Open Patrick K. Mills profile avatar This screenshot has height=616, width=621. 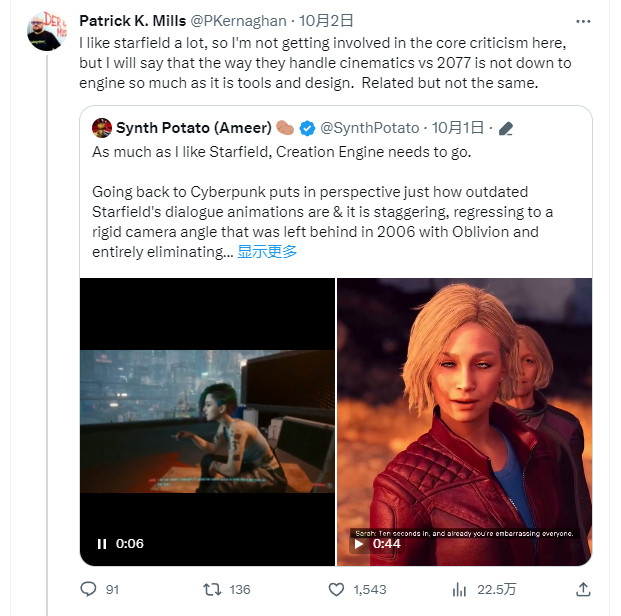[x=47, y=31]
